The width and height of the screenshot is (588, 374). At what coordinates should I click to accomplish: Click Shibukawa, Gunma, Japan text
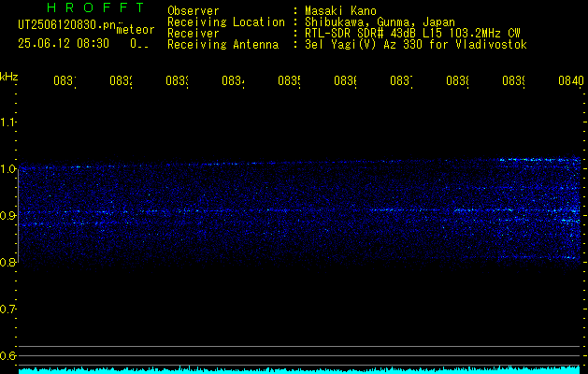point(380,22)
